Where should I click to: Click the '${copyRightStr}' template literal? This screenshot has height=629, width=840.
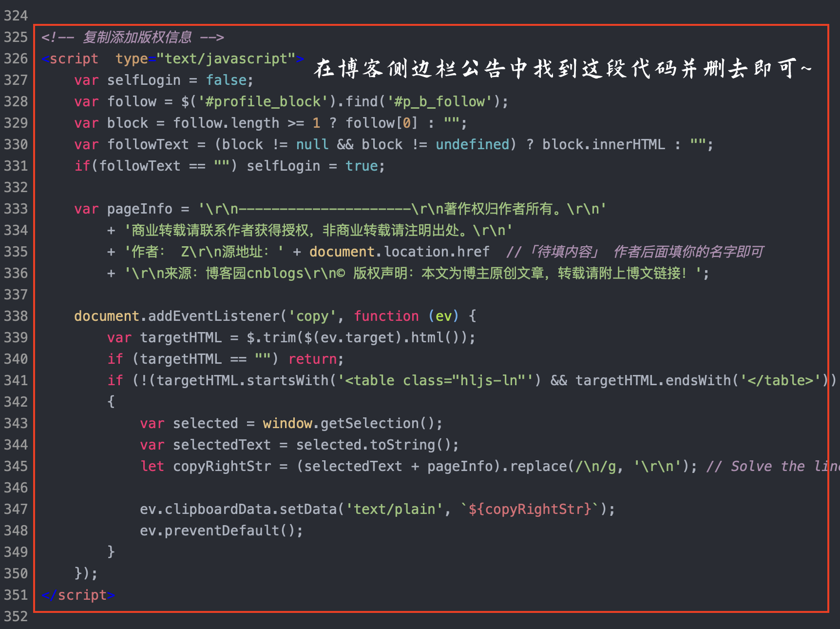(530, 509)
